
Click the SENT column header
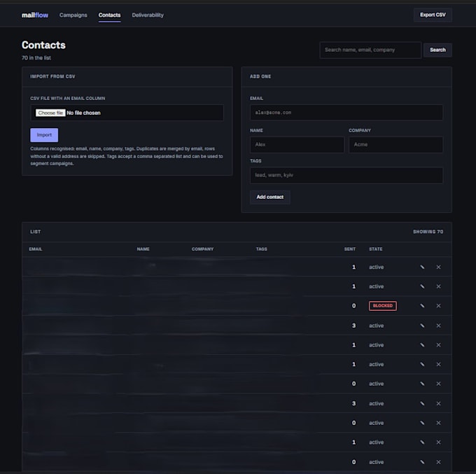[x=350, y=249]
